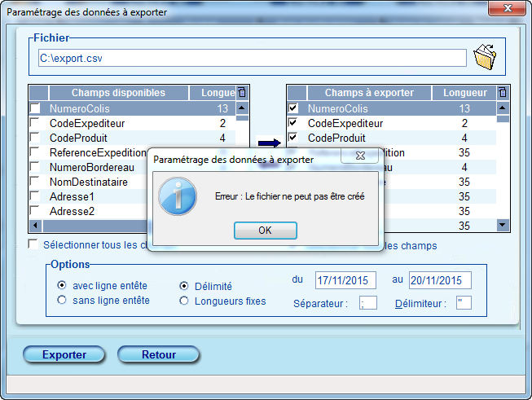Image resolution: width=532 pixels, height=400 pixels.
Task: Uncheck CodeExpediteur in the Champs à exporter list
Action: (293, 123)
